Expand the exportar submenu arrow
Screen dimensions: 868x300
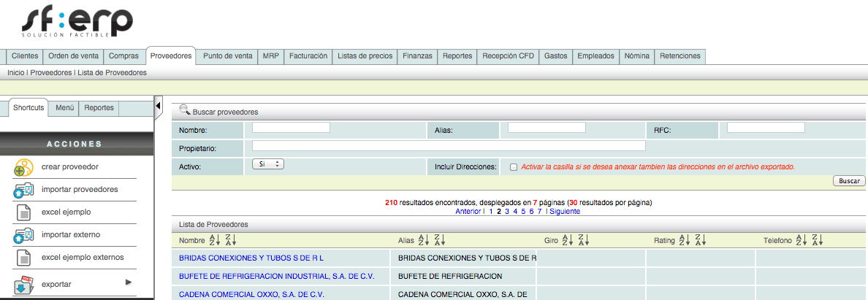point(129,282)
